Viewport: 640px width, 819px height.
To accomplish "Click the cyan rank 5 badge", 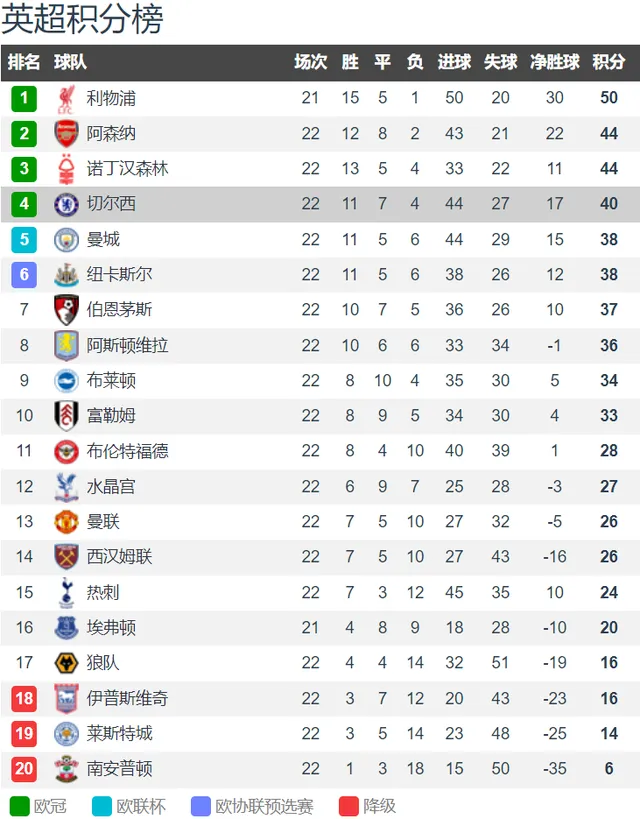I will pyautogui.click(x=24, y=240).
